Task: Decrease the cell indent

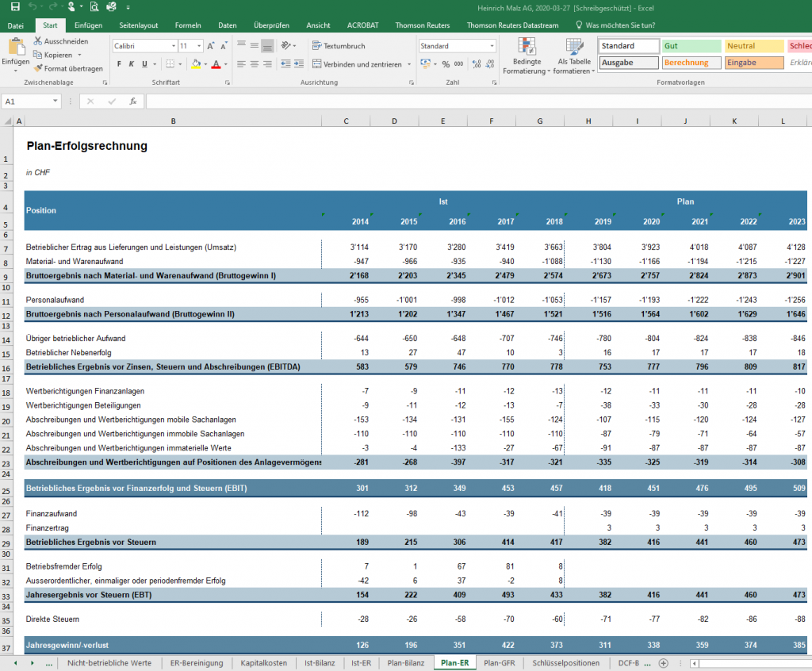Action: [x=285, y=64]
